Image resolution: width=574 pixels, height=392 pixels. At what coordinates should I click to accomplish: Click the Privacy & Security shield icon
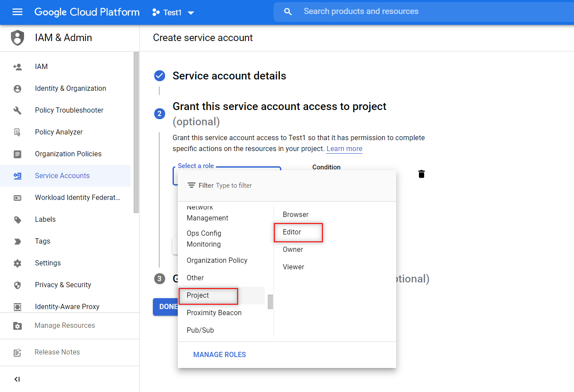(x=17, y=285)
